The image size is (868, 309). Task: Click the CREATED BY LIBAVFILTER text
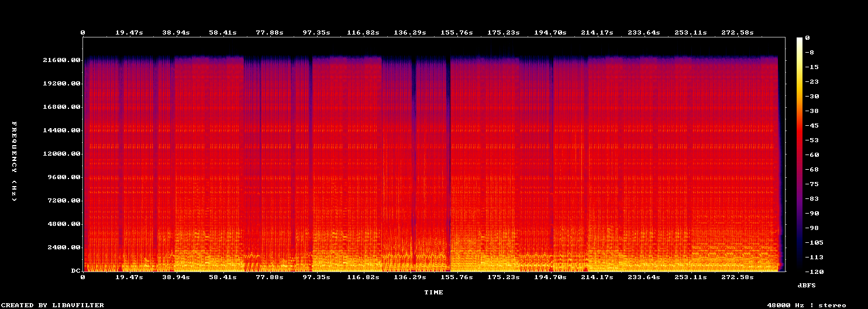53,305
